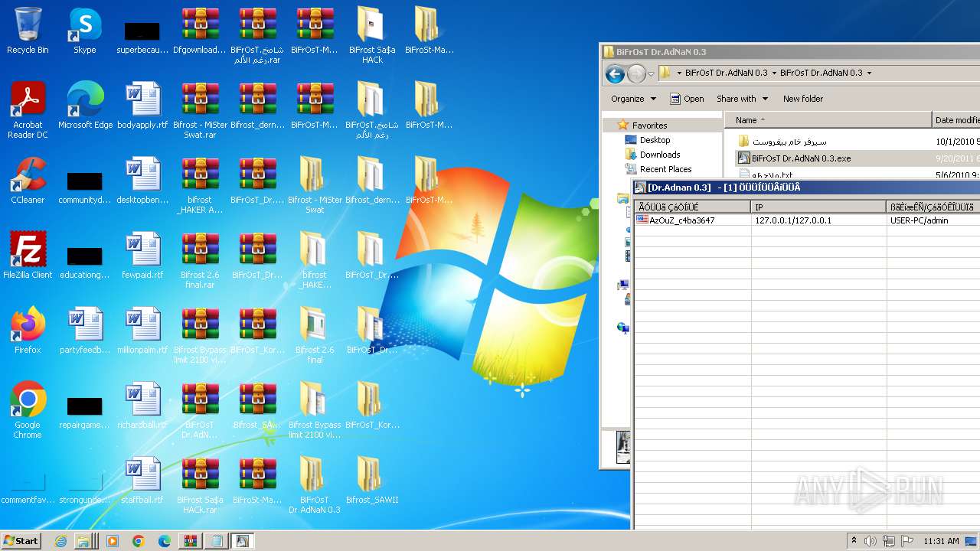
Task: Open recent locations dropdown in Explorer
Action: (x=651, y=74)
